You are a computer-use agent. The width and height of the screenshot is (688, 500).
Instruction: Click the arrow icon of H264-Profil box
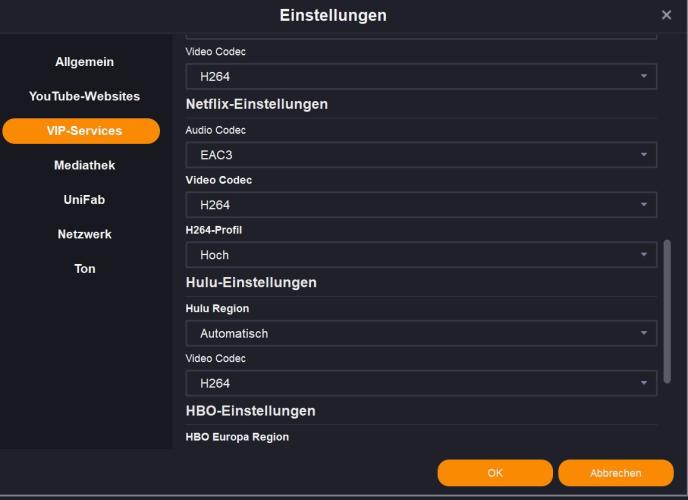coord(644,255)
